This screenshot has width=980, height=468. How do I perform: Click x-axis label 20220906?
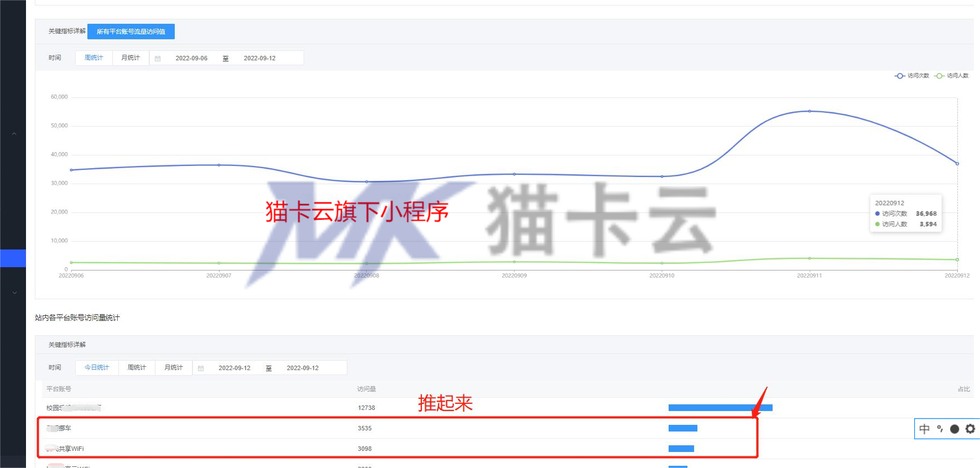(71, 275)
